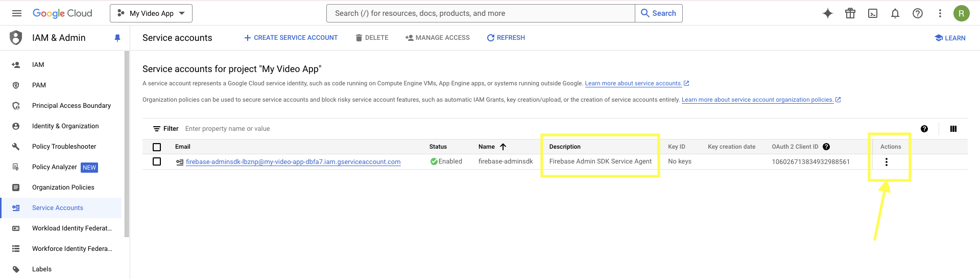Click the Policy Analyzer sidebar icon

16,167
